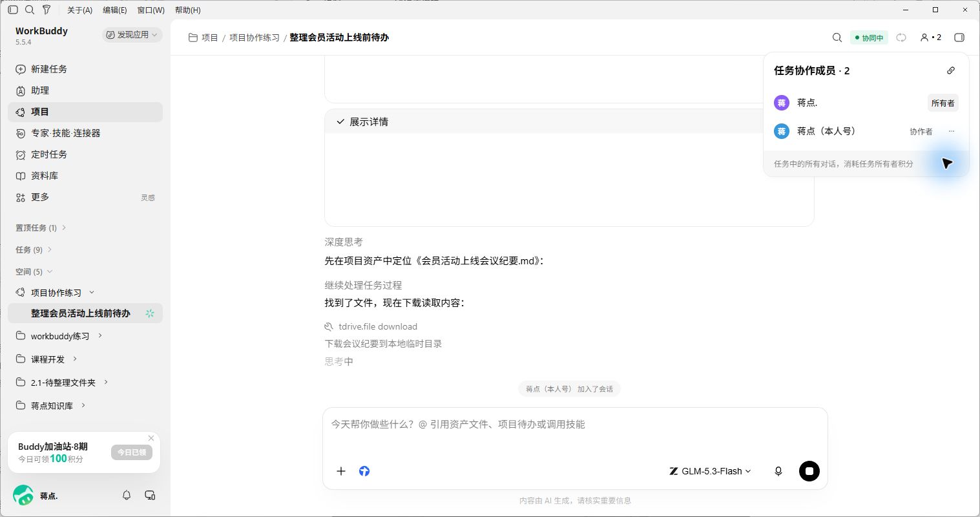
Task: Expand the 蒋点知识库 folder
Action: tap(83, 406)
